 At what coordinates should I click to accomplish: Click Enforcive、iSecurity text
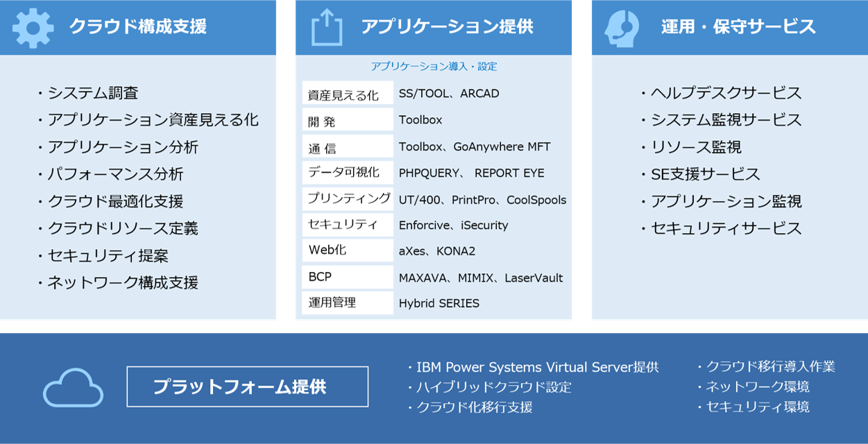(454, 225)
